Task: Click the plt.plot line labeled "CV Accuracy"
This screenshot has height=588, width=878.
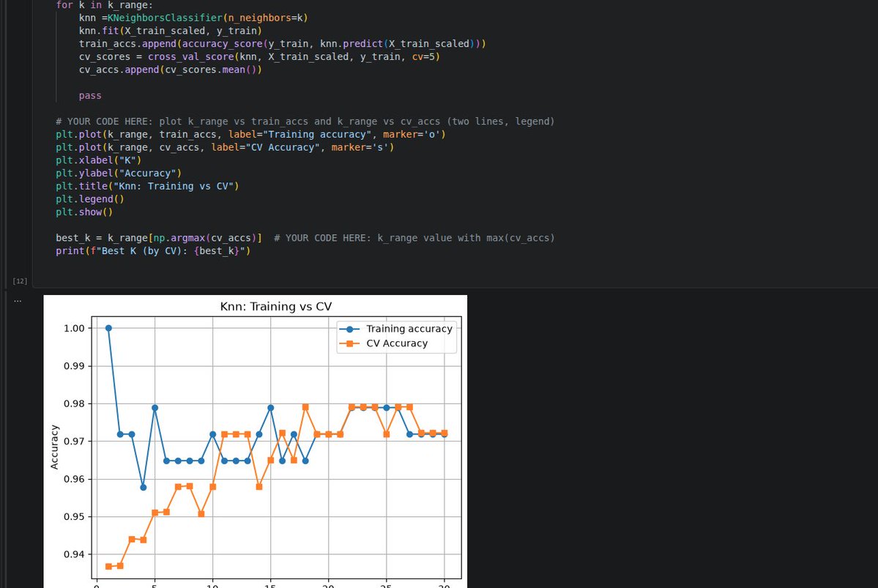Action: coord(225,147)
